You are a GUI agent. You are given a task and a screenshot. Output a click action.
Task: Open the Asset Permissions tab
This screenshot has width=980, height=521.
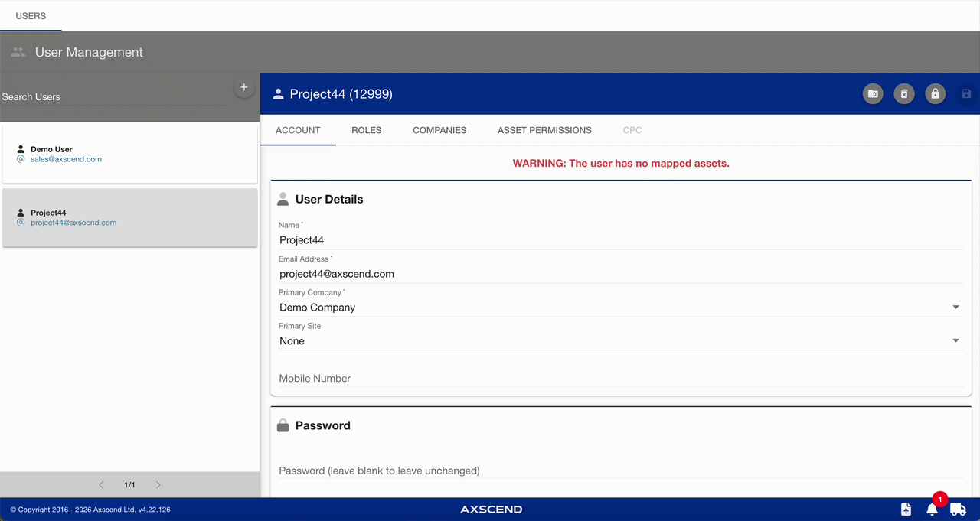pos(544,130)
